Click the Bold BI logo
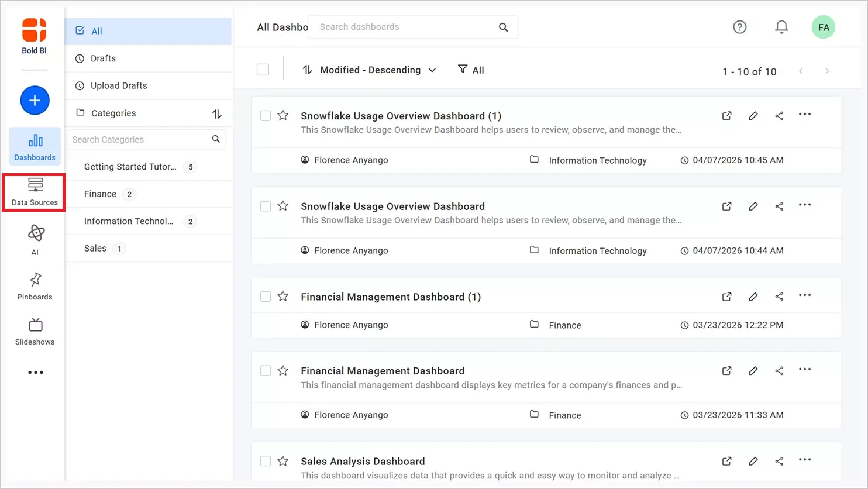The image size is (868, 489). [34, 36]
